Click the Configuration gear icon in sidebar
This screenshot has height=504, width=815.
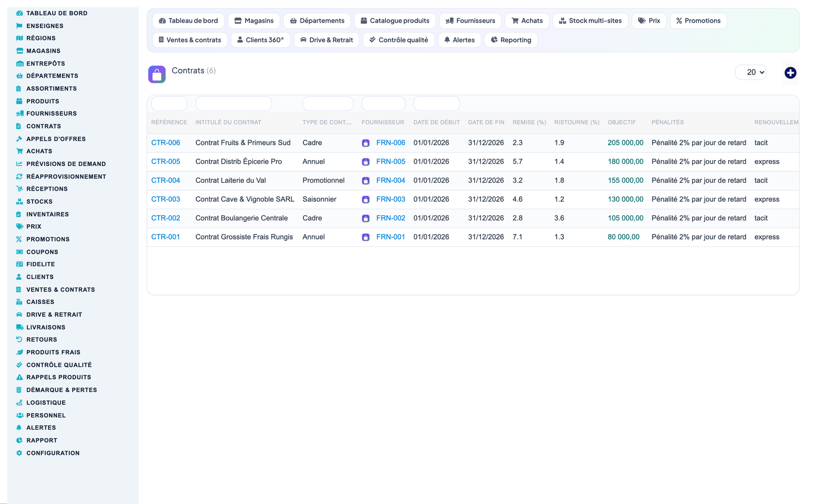click(20, 453)
